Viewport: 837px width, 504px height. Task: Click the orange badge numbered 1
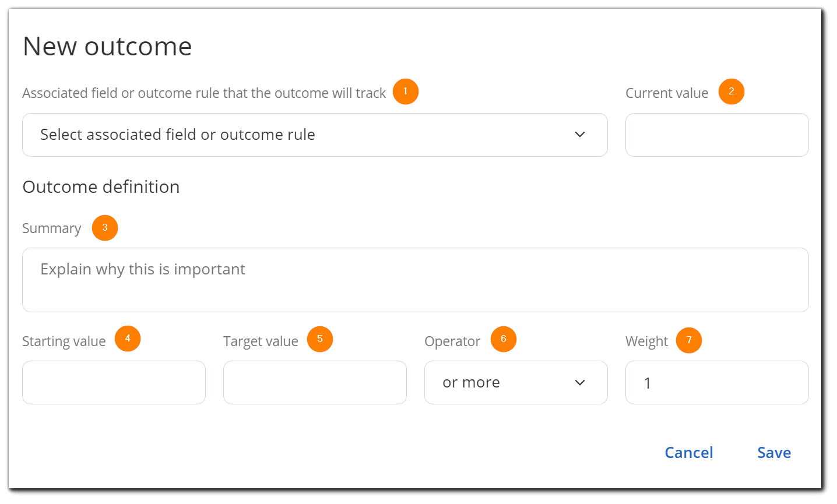pyautogui.click(x=405, y=91)
